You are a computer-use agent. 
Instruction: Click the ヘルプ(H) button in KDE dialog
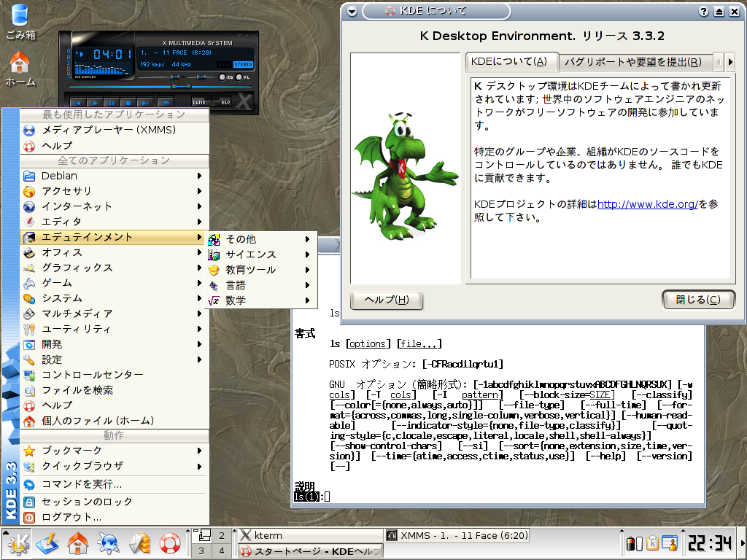(x=387, y=300)
